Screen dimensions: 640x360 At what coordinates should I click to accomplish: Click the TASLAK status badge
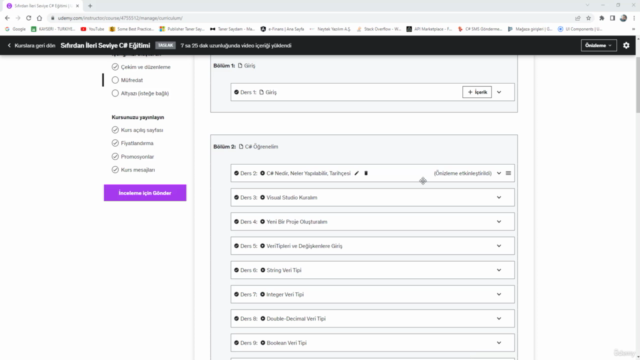tap(165, 45)
